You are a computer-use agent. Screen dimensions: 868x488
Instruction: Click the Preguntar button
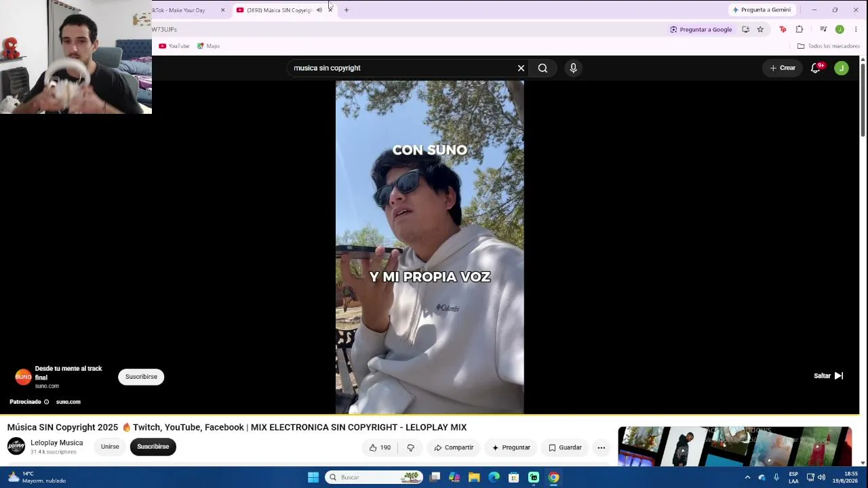(511, 447)
